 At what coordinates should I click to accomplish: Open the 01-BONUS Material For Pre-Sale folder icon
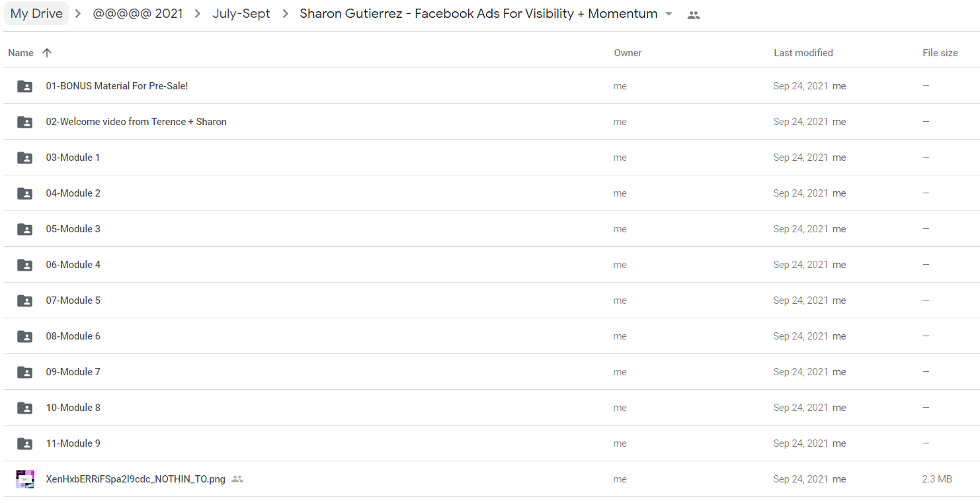pyautogui.click(x=24, y=86)
